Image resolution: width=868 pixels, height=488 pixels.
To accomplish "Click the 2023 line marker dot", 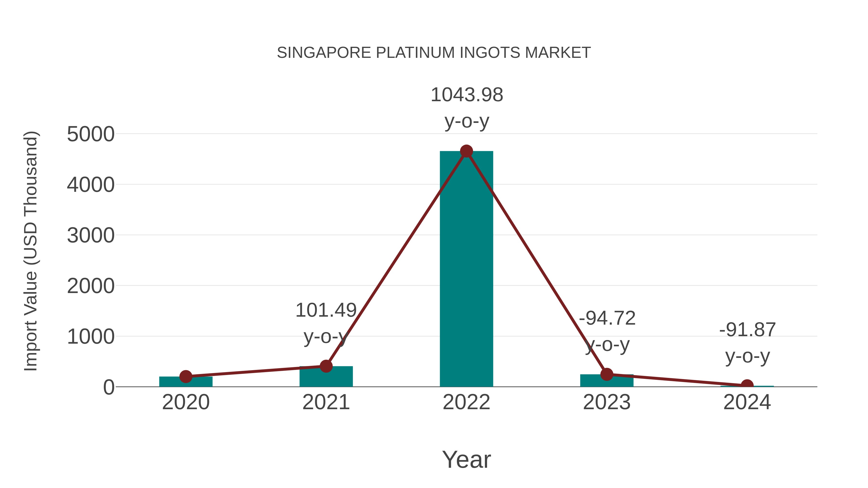I will (x=607, y=374).
